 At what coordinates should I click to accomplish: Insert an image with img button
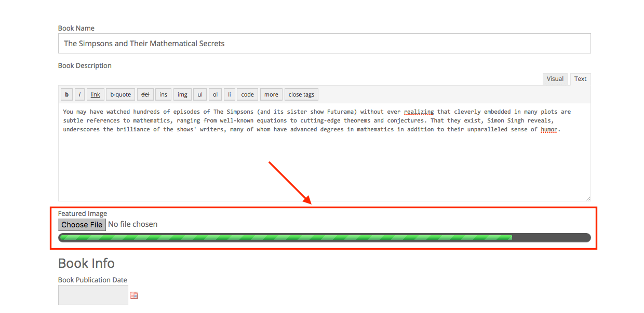[182, 94]
